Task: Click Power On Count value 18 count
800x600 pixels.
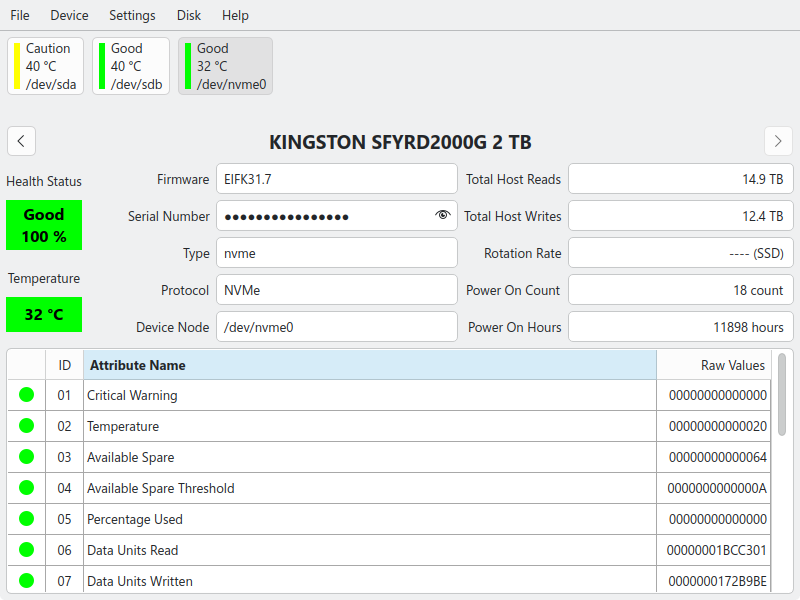Action: click(x=681, y=290)
